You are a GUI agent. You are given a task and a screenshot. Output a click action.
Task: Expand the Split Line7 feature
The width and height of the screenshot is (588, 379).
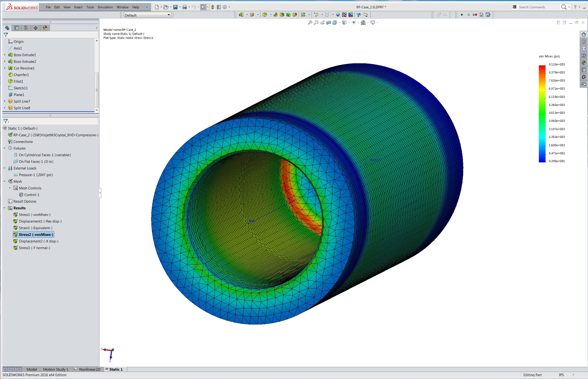click(5, 101)
